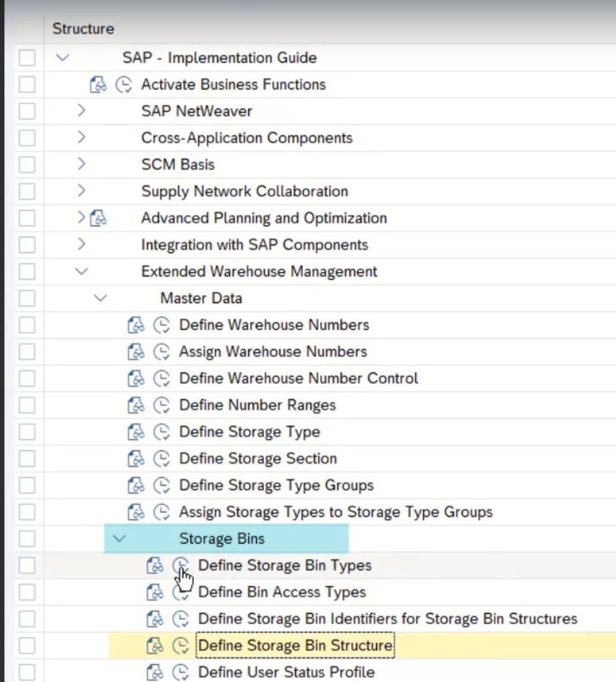
Task: Expand the SAP NetWeaver node
Action: click(x=81, y=111)
